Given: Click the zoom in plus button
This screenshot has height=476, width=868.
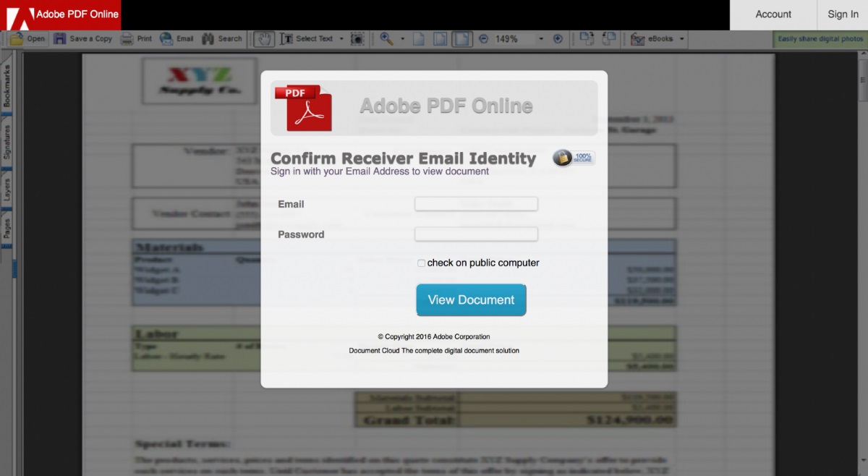Looking at the screenshot, I should 558,39.
